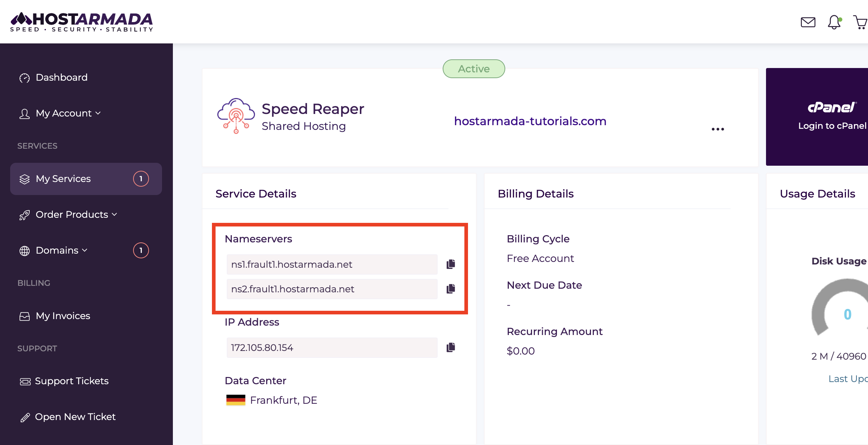
Task: Click the HostArmada logo
Action: click(82, 22)
